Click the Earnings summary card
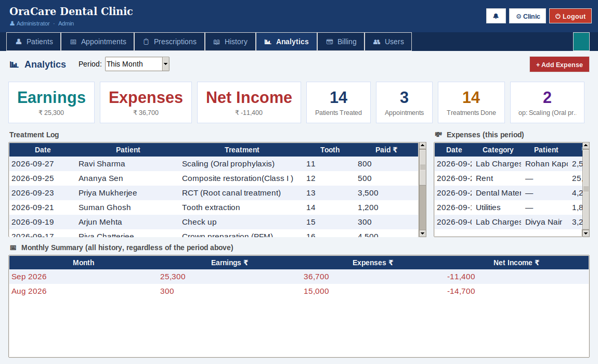The image size is (598, 364). (51, 102)
